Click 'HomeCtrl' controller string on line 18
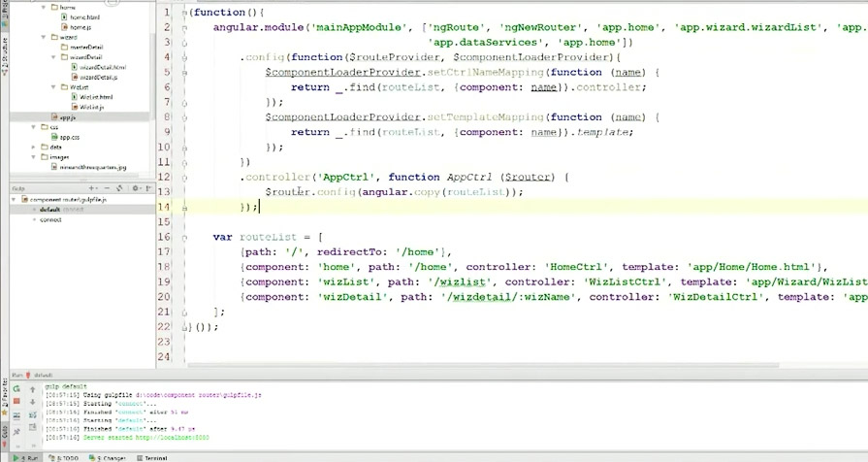This screenshot has width=868, height=462. pyautogui.click(x=576, y=267)
